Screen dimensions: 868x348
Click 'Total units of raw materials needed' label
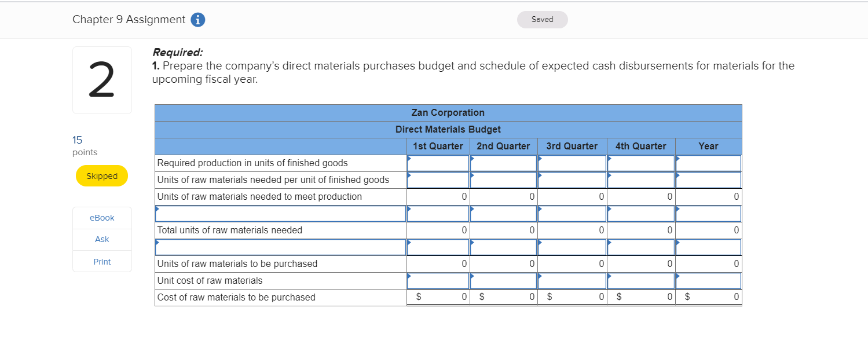[x=230, y=230]
